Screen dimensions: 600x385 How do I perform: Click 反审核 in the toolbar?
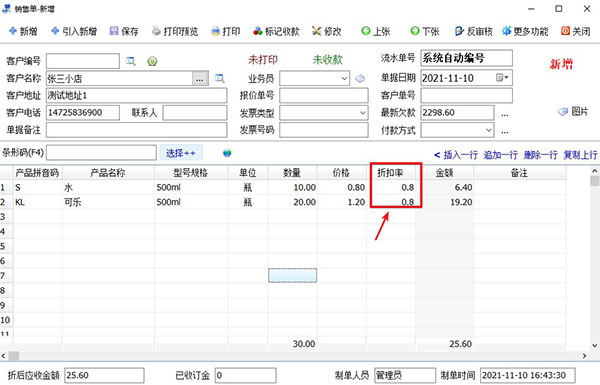tap(473, 31)
